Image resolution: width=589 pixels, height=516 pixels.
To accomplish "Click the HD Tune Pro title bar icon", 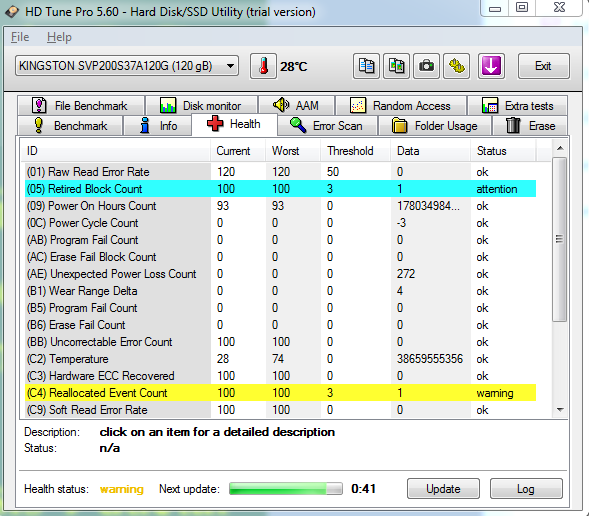I will point(12,12).
